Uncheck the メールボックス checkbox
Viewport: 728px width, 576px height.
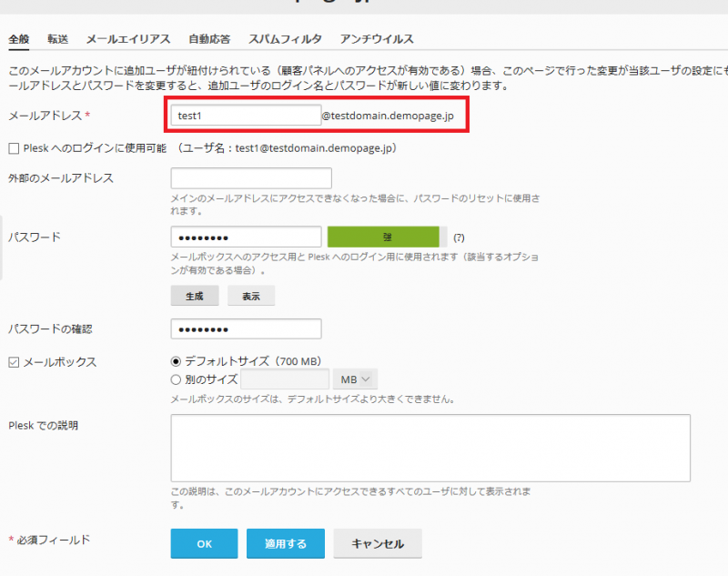[14, 362]
